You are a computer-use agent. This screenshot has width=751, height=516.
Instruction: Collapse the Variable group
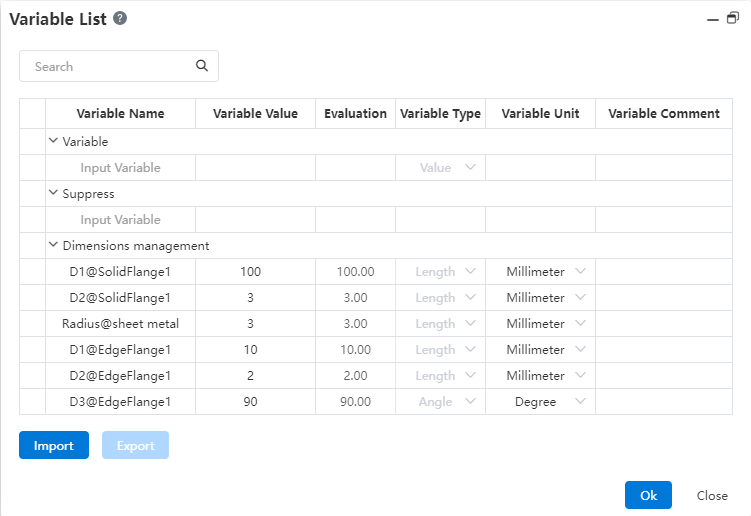pos(53,141)
